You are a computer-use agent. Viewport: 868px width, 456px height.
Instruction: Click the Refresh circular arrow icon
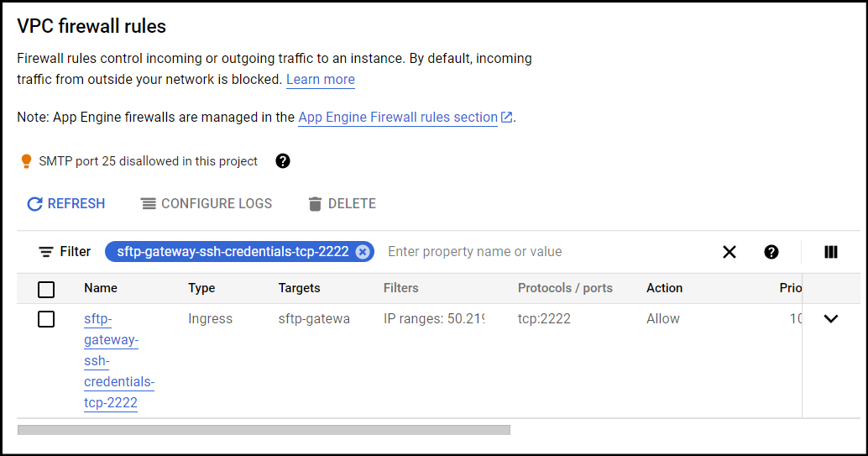35,204
